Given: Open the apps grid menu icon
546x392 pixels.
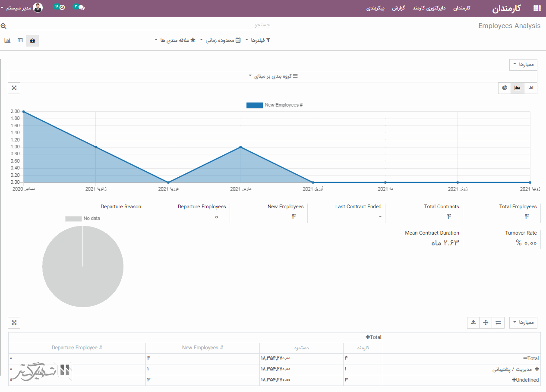Looking at the screenshot, I should (x=537, y=8).
